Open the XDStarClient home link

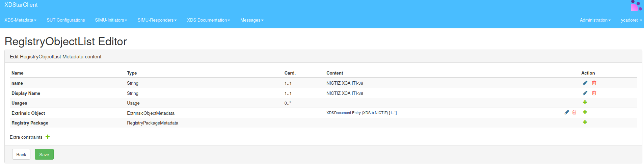click(x=21, y=5)
